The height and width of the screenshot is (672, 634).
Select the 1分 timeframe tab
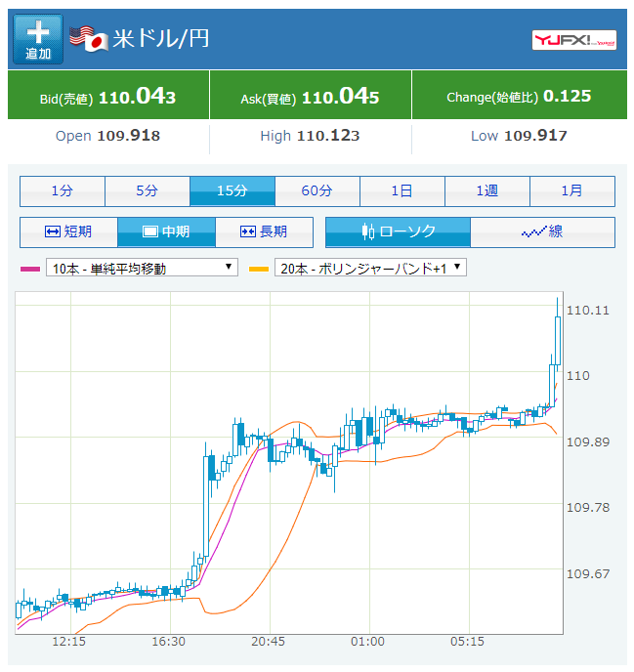pyautogui.click(x=63, y=191)
